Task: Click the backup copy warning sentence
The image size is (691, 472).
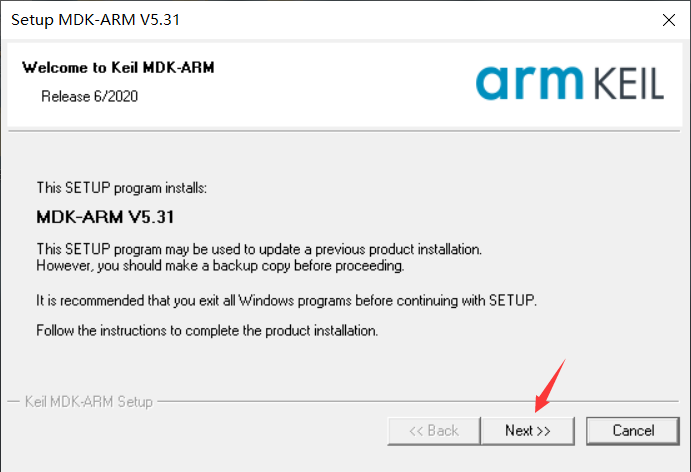Action: pos(219,266)
